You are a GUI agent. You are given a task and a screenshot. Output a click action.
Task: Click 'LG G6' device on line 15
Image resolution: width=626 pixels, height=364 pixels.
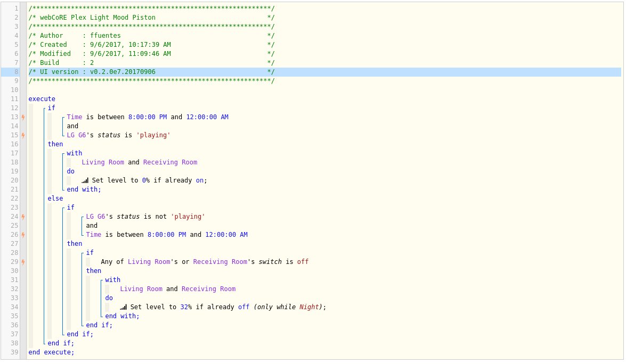[x=76, y=135]
